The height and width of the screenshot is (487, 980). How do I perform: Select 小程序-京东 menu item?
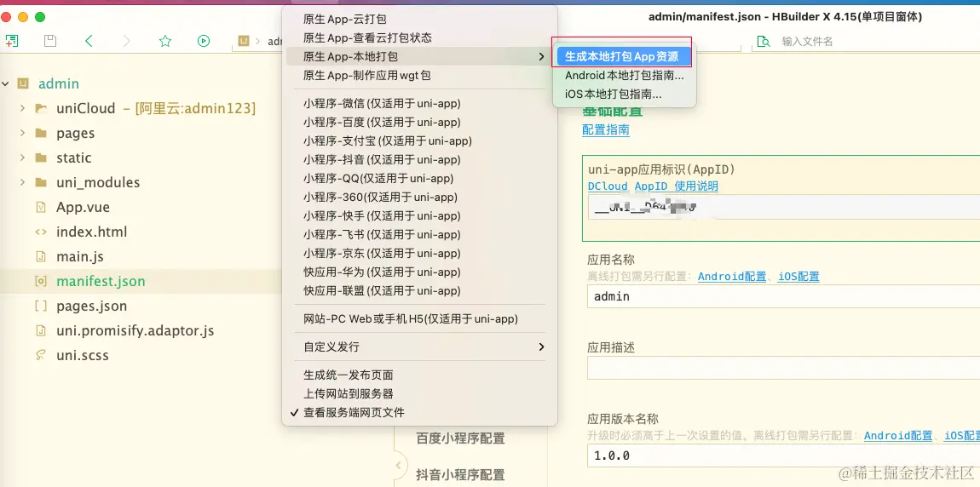coord(419,253)
